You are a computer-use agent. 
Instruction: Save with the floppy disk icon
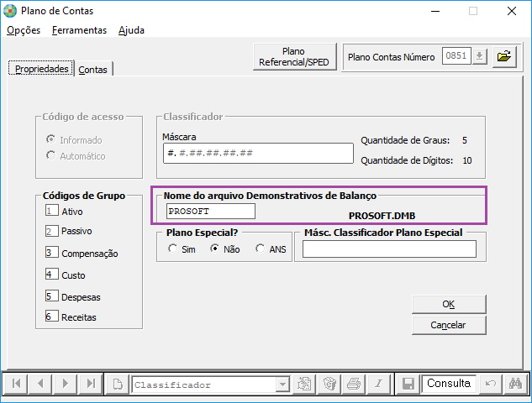tap(408, 384)
